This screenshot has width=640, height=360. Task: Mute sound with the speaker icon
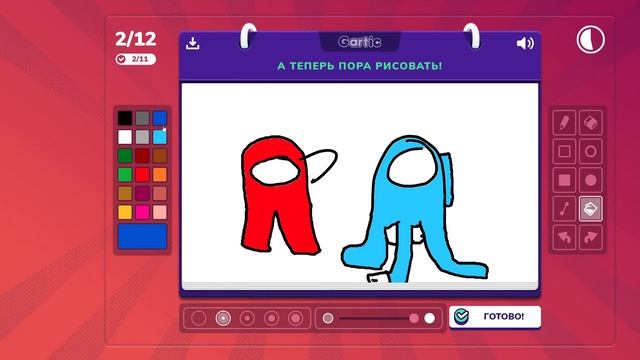pyautogui.click(x=525, y=43)
